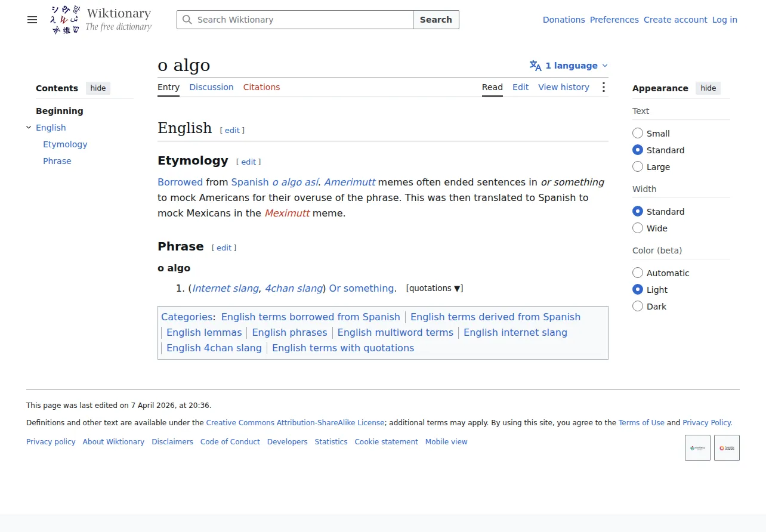Hide the Appearance panel
Screen dimensions: 766x532
tap(708, 88)
